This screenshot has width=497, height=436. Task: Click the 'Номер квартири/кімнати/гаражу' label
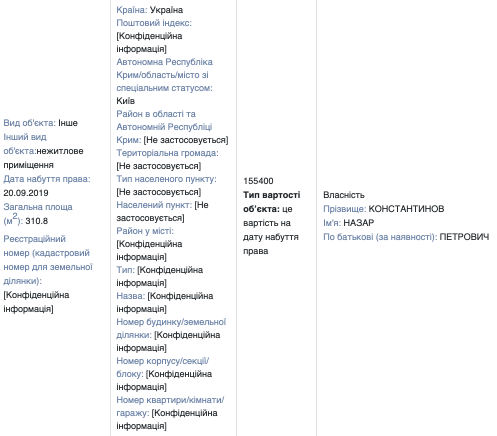click(170, 406)
